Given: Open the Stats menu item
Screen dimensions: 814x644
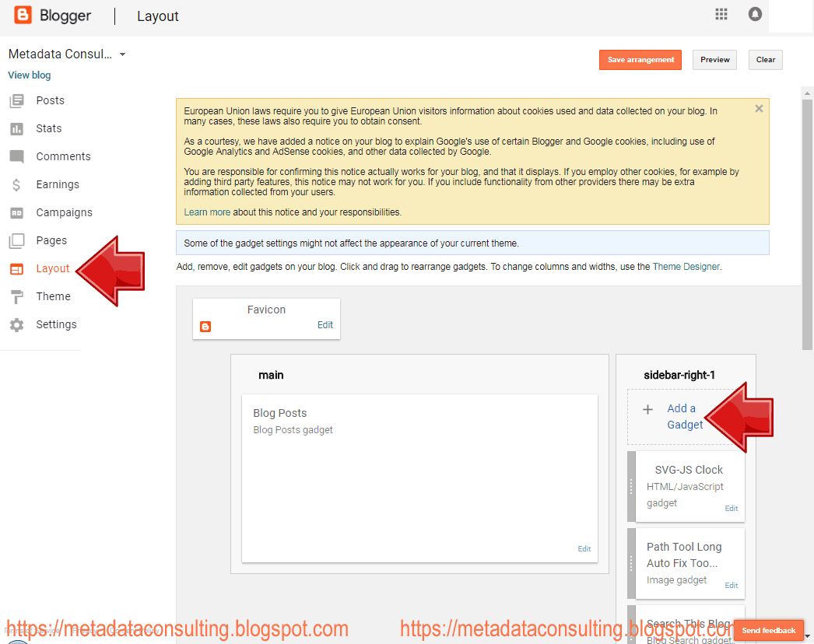Looking at the screenshot, I should (49, 128).
